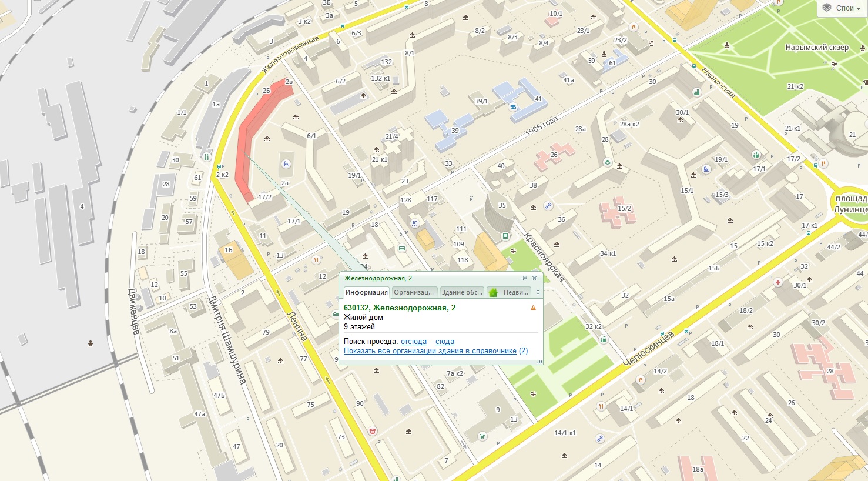
Task: Open the Недвижимость tab with house icon
Action: tap(509, 292)
